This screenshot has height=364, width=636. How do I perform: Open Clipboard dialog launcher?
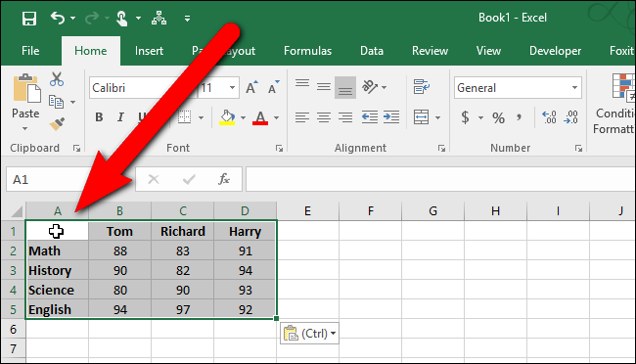click(x=76, y=149)
